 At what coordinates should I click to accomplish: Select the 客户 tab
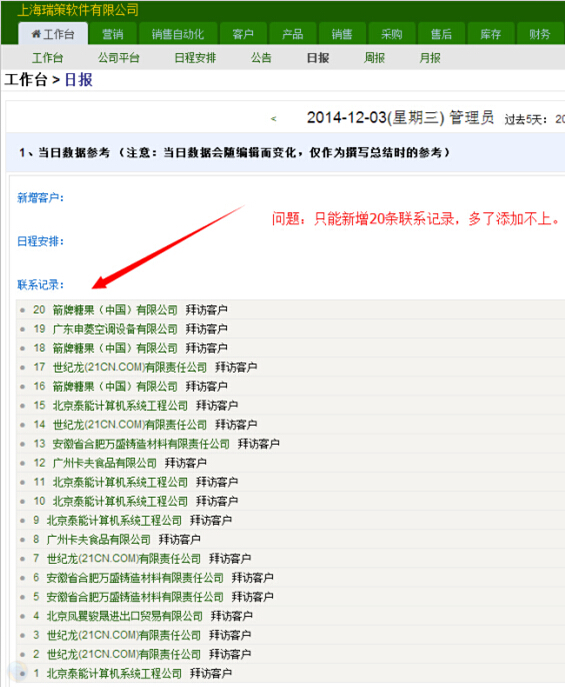243,34
